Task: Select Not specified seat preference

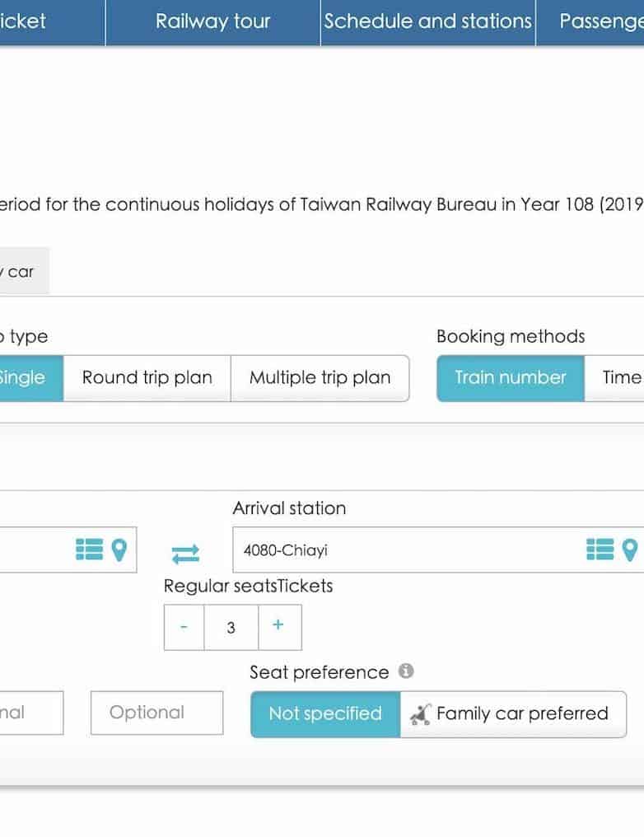Action: coord(325,714)
